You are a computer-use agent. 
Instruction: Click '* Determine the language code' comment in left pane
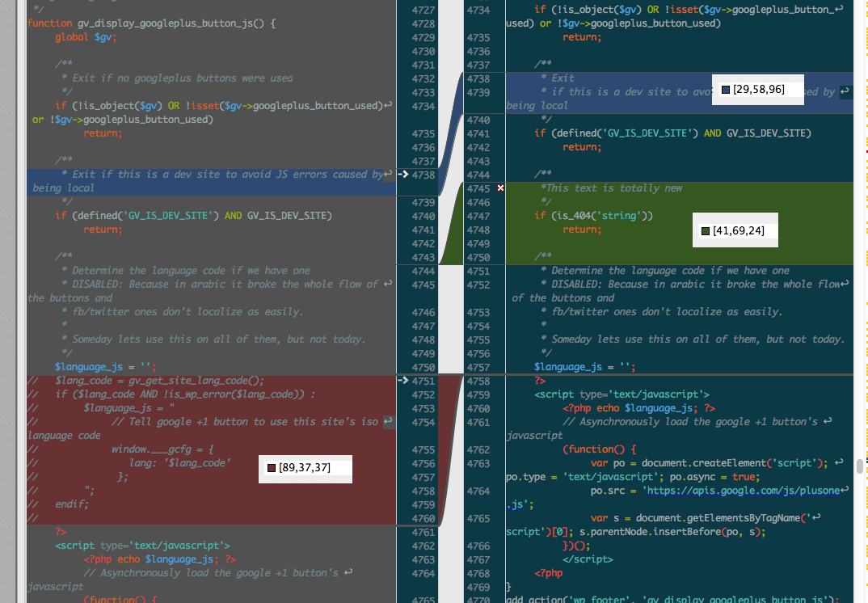click(185, 270)
